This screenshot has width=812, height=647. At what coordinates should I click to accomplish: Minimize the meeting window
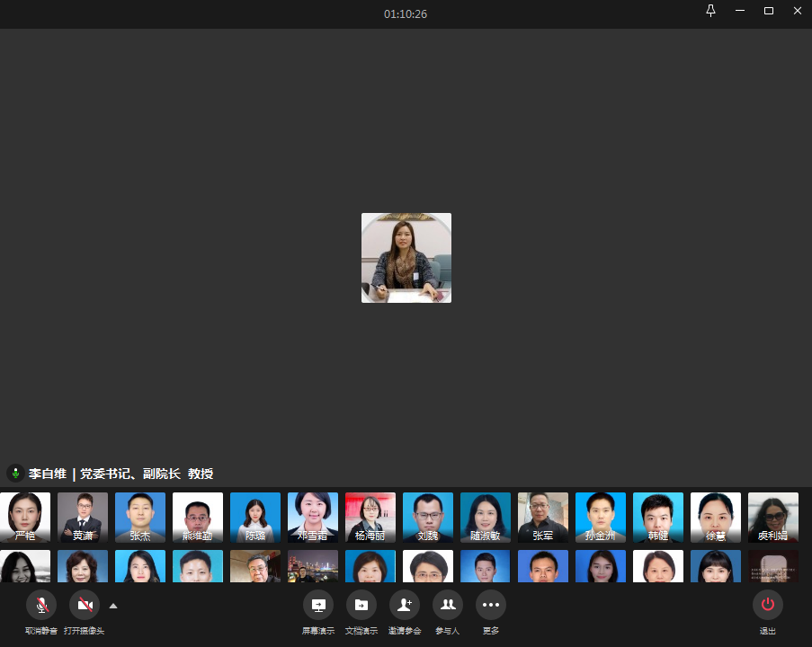pos(740,11)
